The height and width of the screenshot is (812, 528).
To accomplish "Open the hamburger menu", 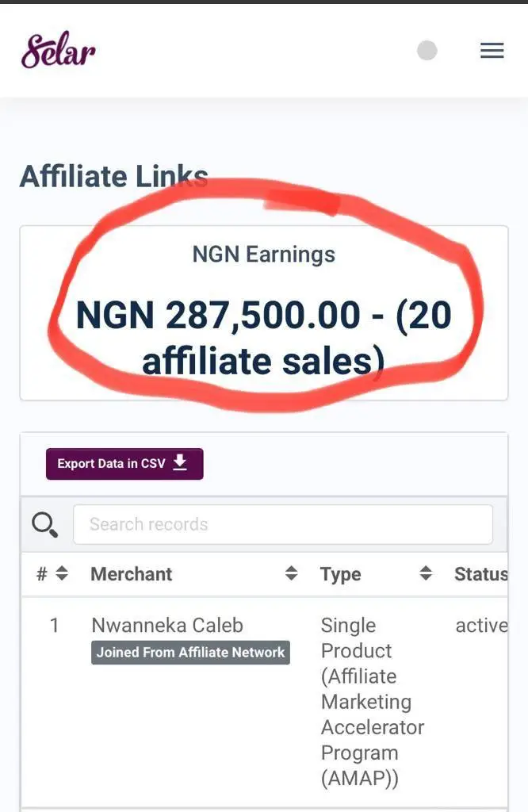I will [492, 52].
